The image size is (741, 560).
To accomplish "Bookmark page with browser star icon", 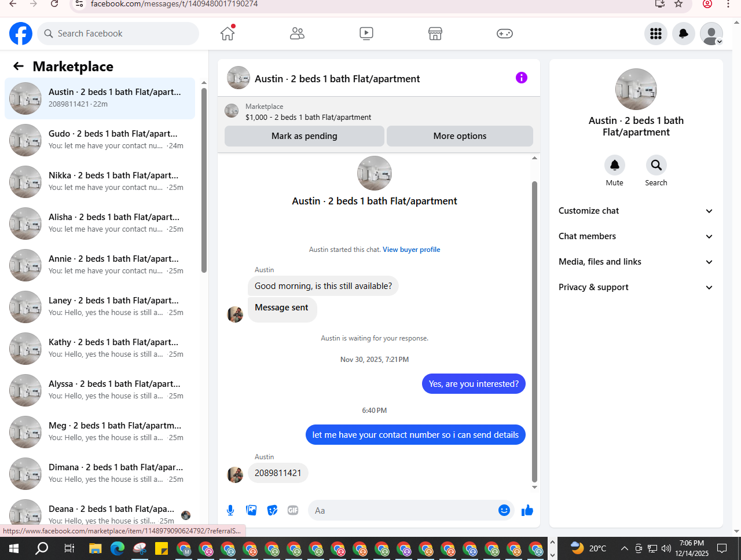I will [678, 4].
